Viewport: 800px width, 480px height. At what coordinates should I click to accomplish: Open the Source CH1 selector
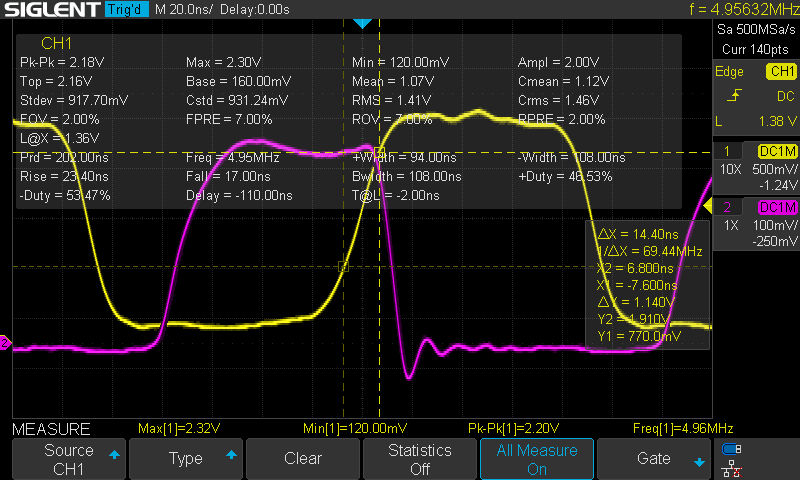(69, 459)
